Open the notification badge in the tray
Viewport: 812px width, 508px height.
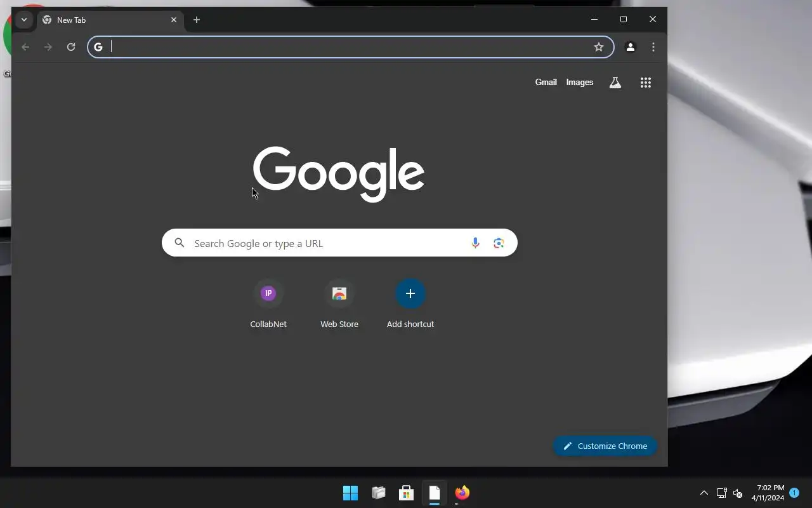coord(794,493)
